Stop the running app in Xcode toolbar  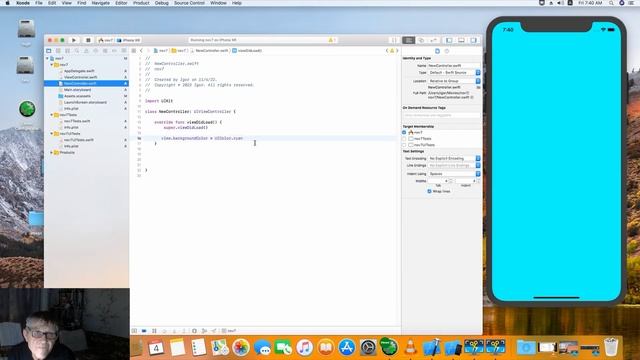[88, 40]
